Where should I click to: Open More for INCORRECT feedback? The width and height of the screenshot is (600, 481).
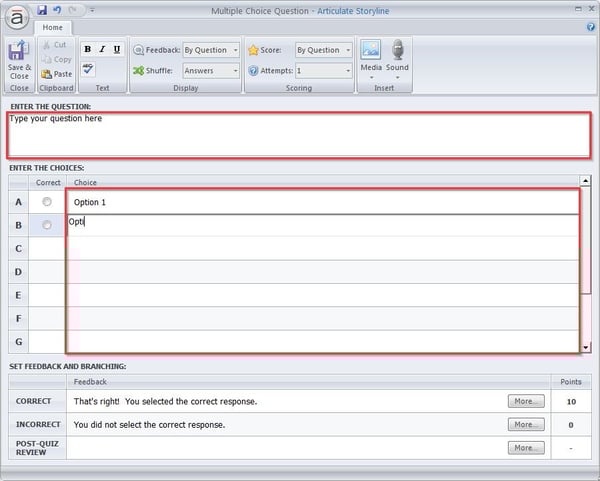(526, 424)
